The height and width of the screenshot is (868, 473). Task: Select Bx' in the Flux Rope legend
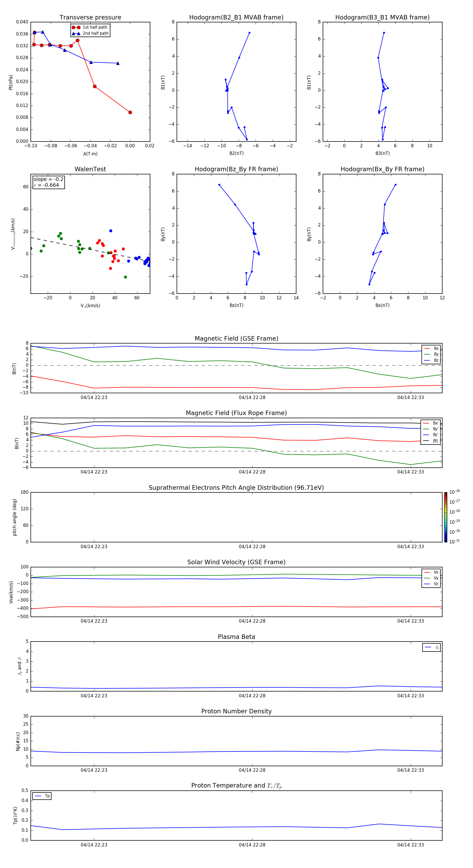click(x=431, y=423)
